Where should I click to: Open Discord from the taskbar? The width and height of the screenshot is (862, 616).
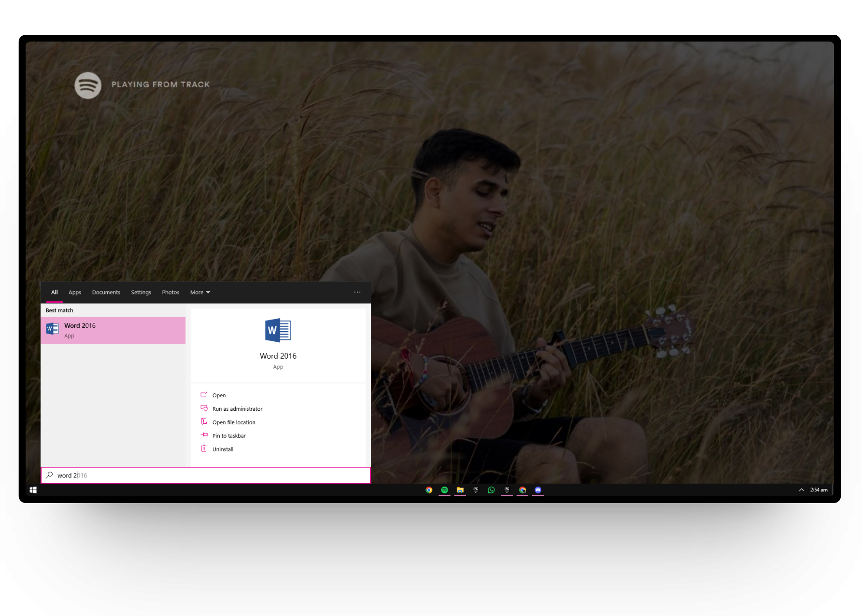538,490
